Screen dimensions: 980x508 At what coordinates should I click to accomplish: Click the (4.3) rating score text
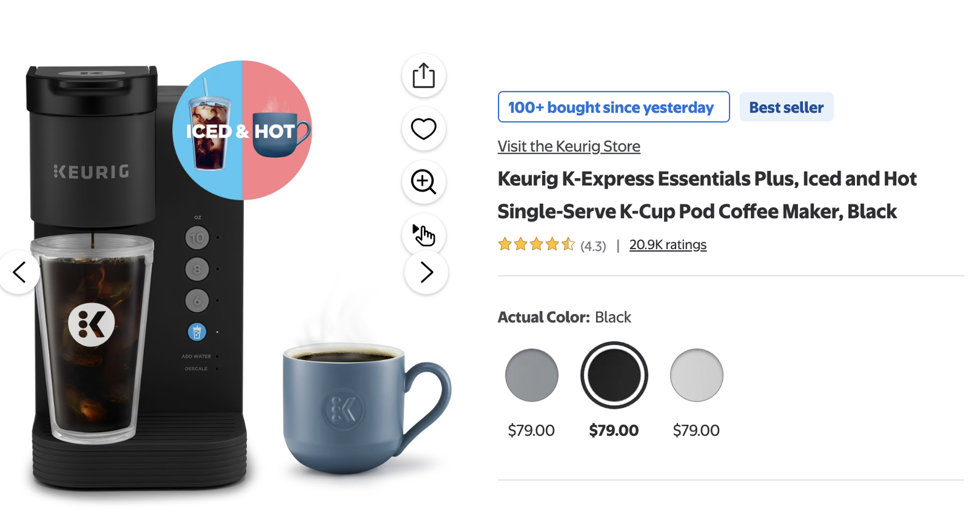593,246
